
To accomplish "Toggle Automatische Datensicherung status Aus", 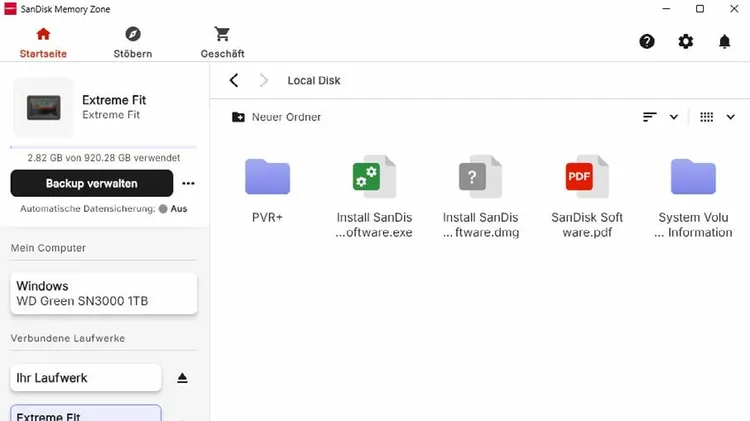I will click(x=178, y=209).
